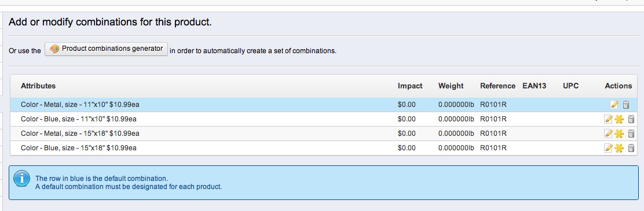Image resolution: width=644 pixels, height=211 pixels.
Task: Edit the Metal 15"x18" combination
Action: tap(609, 134)
